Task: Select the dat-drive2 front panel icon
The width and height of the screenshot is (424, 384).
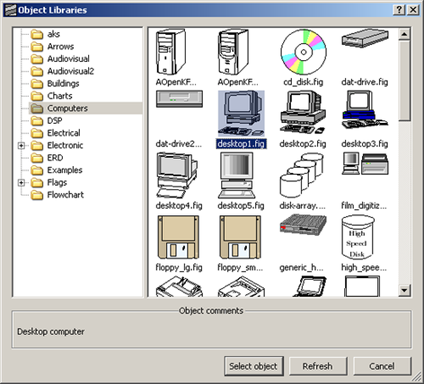Action: pos(179,99)
